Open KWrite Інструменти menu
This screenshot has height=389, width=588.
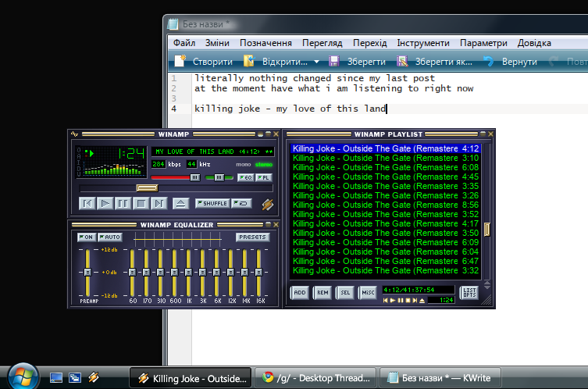point(423,43)
